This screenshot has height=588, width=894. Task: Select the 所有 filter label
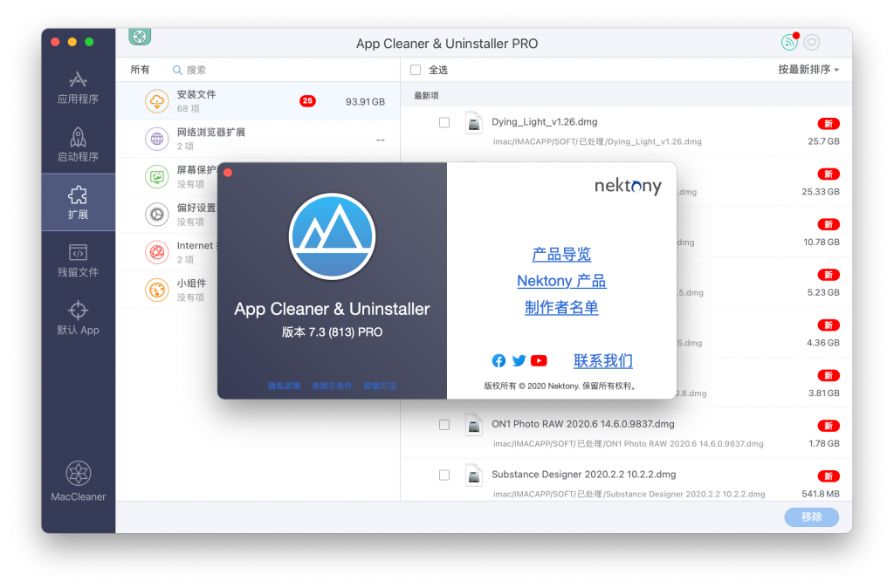click(x=140, y=70)
